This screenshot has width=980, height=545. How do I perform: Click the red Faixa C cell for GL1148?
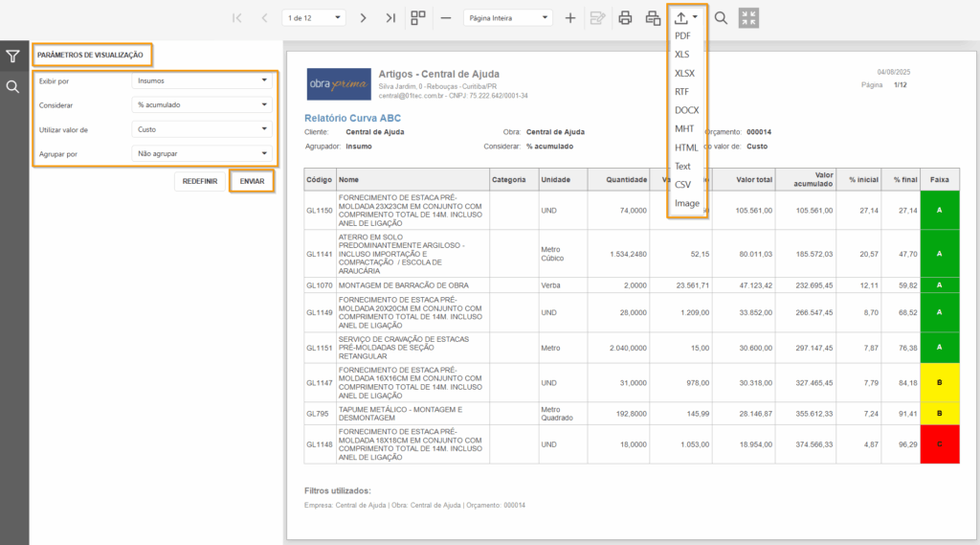point(940,444)
